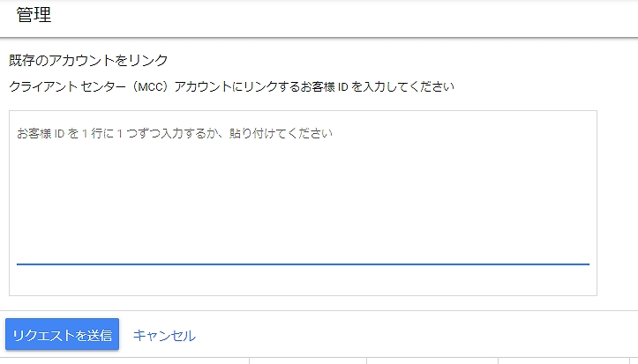
Task: Click the fourth table column cell at bottom
Action: pyautogui.click(x=564, y=360)
